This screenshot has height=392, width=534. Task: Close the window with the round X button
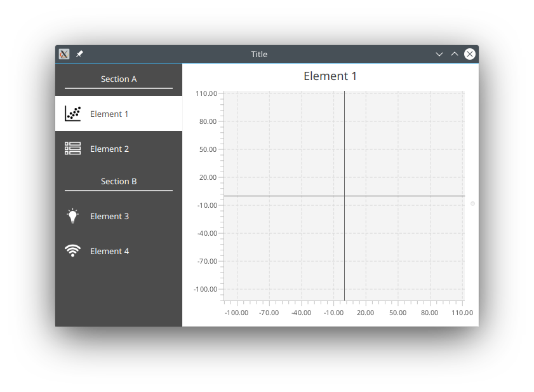(470, 54)
